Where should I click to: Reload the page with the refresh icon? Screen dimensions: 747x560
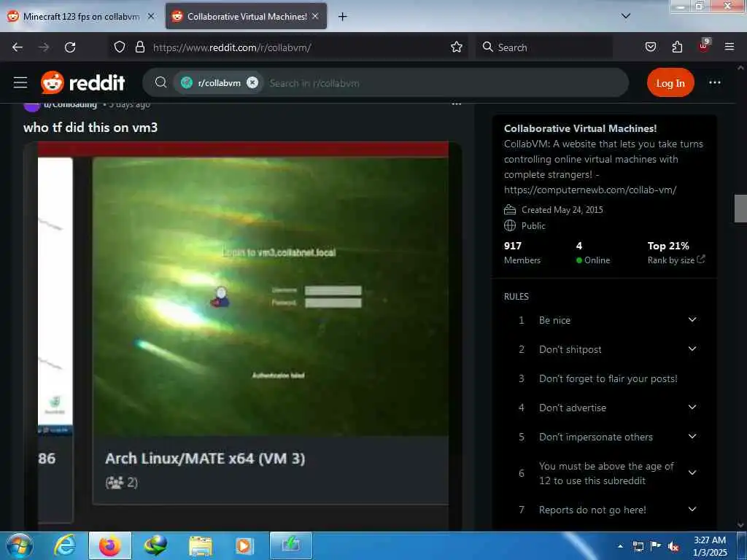(x=70, y=47)
